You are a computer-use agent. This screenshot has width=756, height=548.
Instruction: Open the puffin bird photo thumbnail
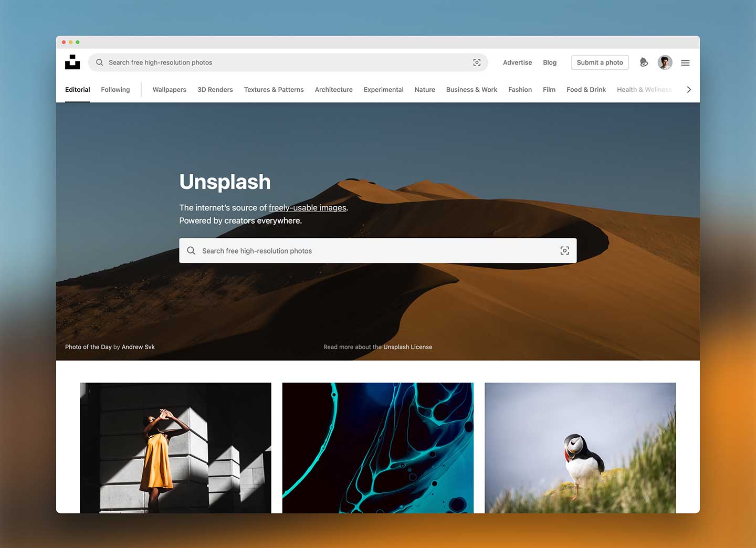(x=580, y=448)
